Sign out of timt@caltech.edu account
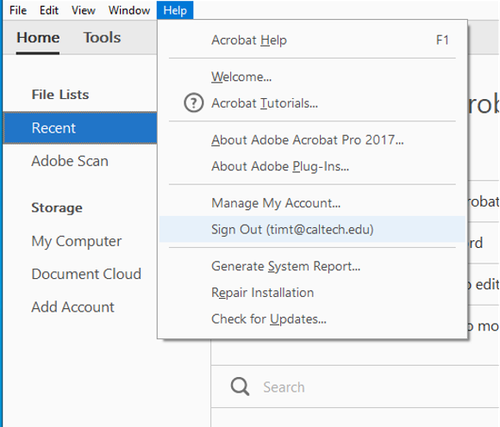Image resolution: width=500 pixels, height=427 pixels. 312,229
